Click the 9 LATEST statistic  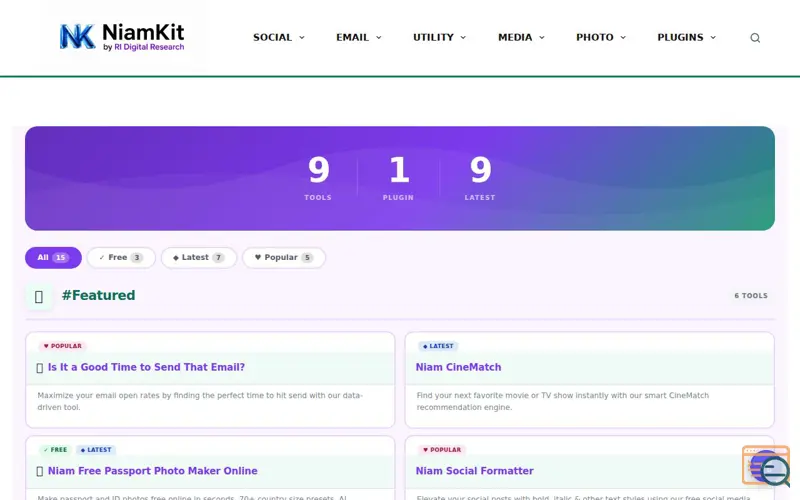pyautogui.click(x=480, y=178)
